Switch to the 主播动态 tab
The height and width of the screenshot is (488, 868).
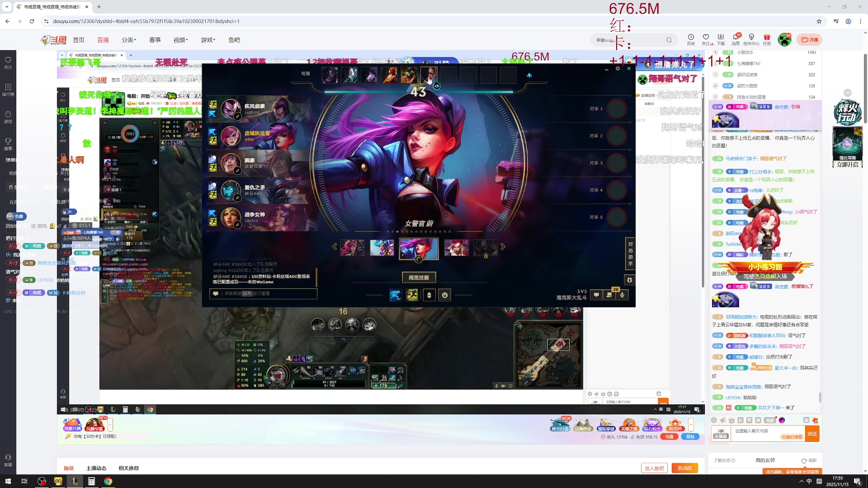[x=96, y=468]
